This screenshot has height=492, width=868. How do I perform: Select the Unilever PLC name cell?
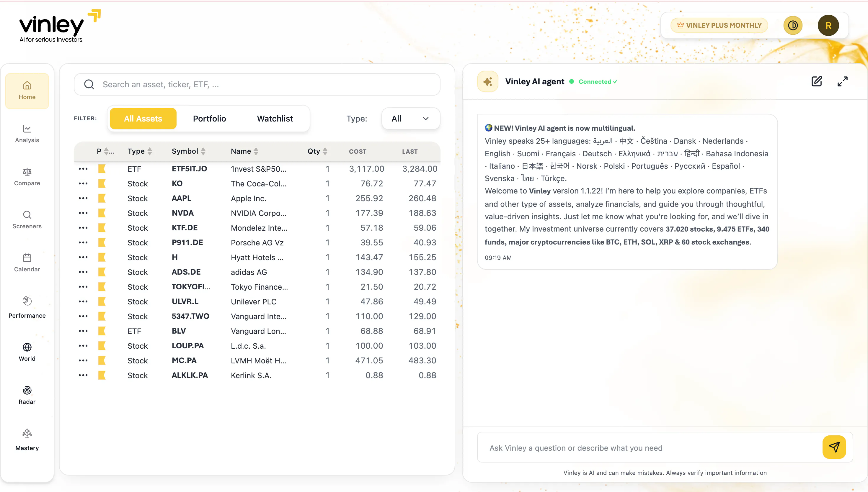[x=254, y=301]
